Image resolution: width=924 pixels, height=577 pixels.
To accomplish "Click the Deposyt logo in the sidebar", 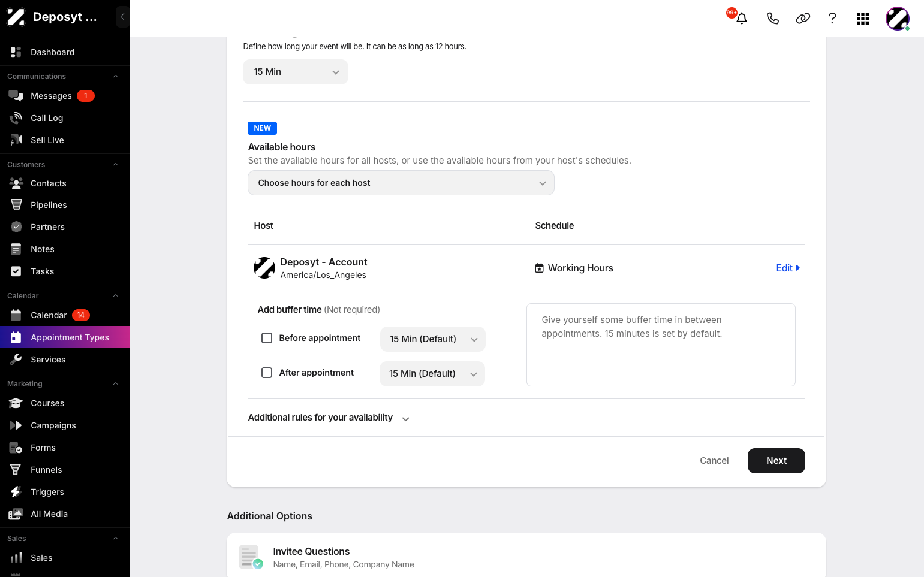I will coord(16,17).
